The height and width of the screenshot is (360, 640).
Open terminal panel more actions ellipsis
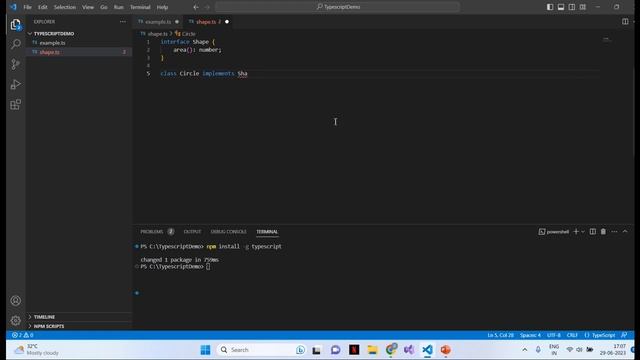614,231
